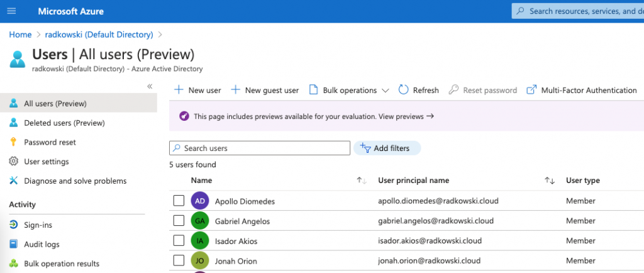The width and height of the screenshot is (644, 273).
Task: Open User settings in sidebar
Action: point(47,161)
